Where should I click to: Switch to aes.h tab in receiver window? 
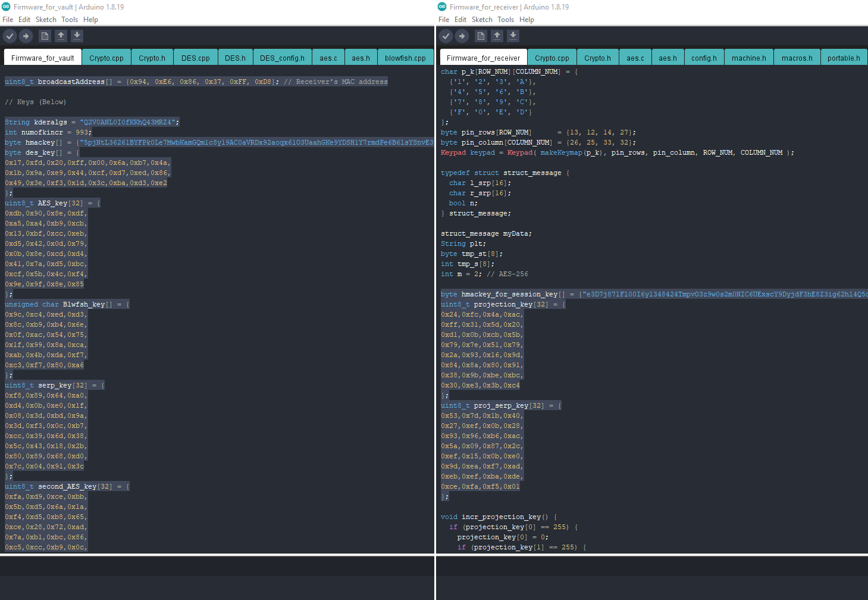pyautogui.click(x=668, y=57)
